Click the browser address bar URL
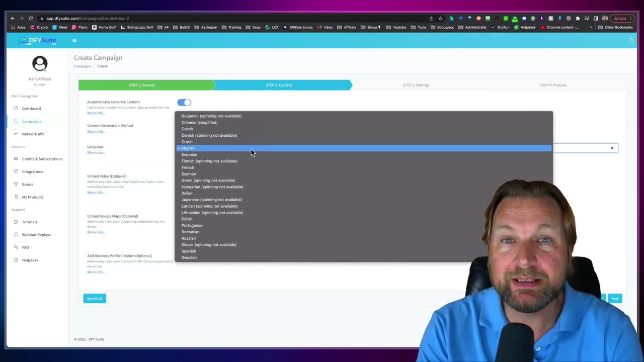The image size is (644, 362). click(88, 18)
